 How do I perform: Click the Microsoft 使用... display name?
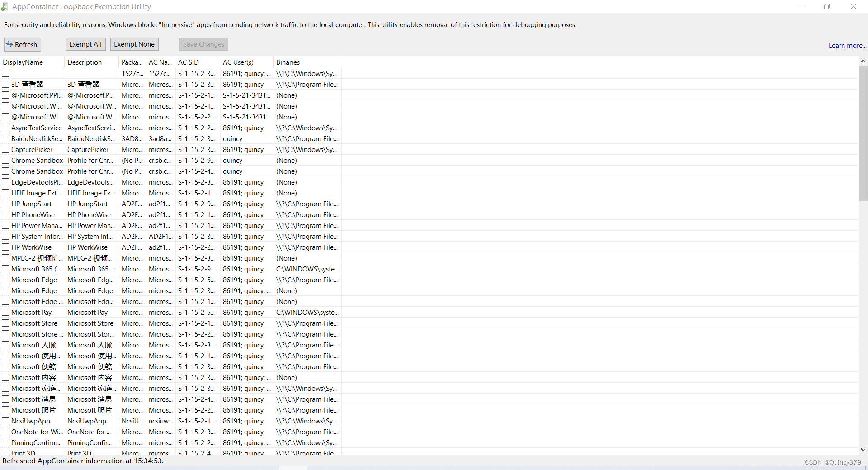[36, 356]
